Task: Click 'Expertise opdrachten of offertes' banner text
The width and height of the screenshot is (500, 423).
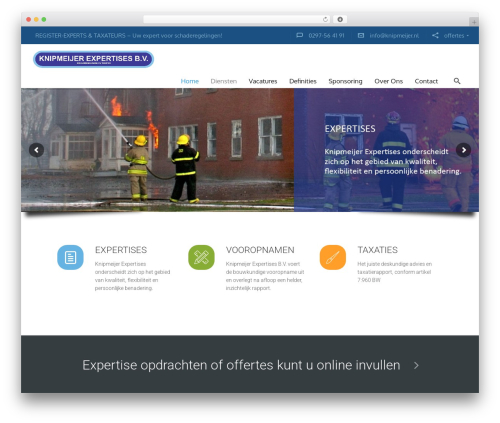Action: 241,365
